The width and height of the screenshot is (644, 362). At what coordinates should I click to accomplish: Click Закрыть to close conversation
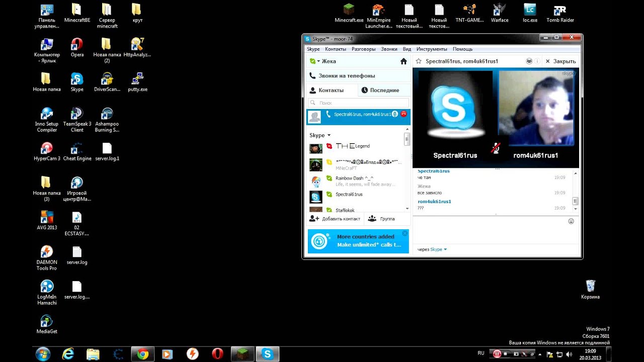point(560,61)
